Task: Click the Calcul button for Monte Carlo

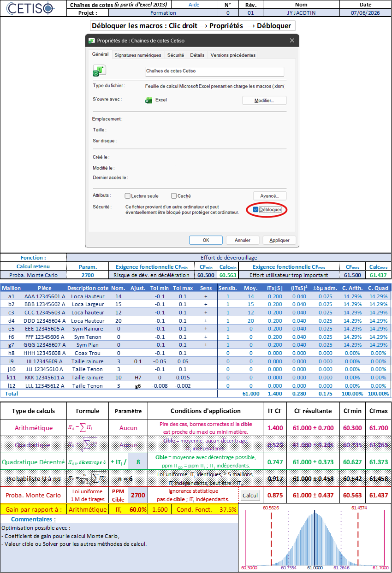Action: (250, 496)
